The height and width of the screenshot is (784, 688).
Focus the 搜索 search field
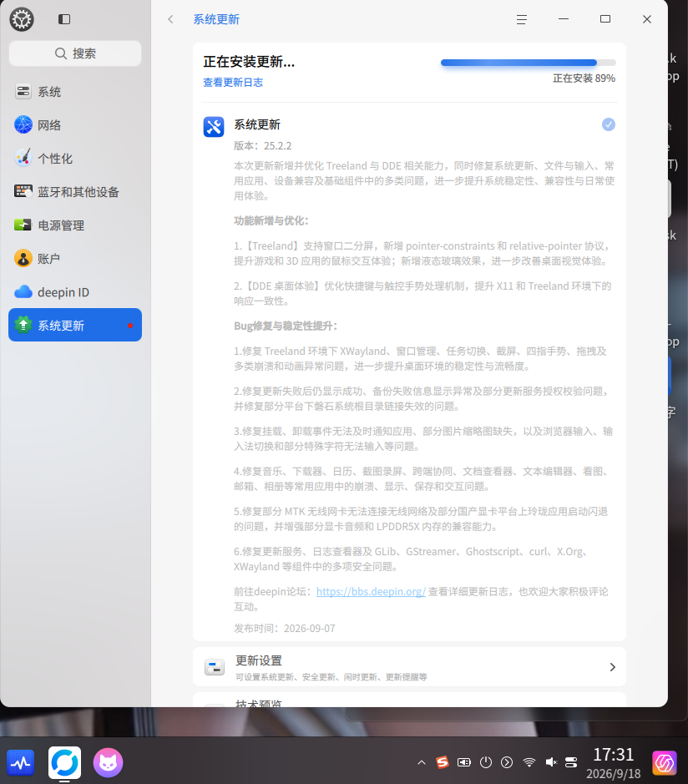coord(75,53)
